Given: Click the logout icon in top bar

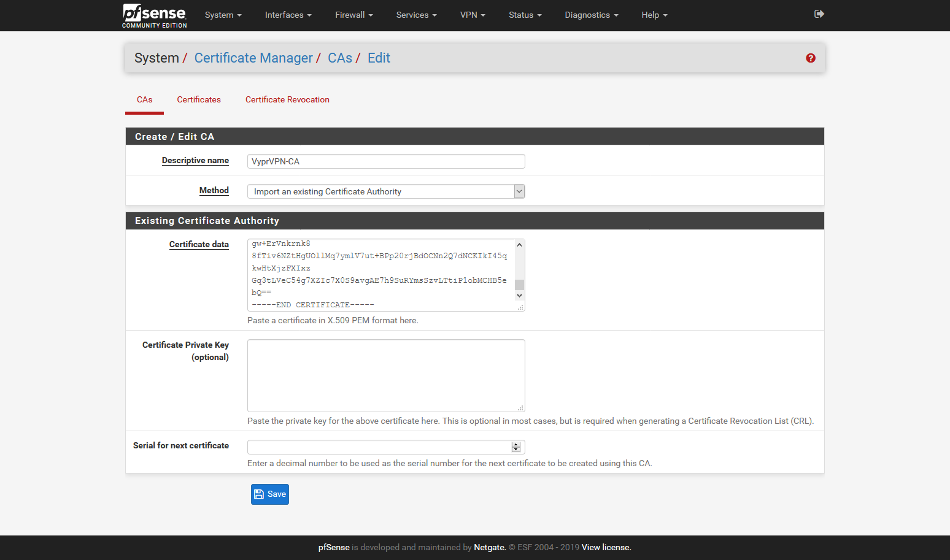Looking at the screenshot, I should (819, 14).
